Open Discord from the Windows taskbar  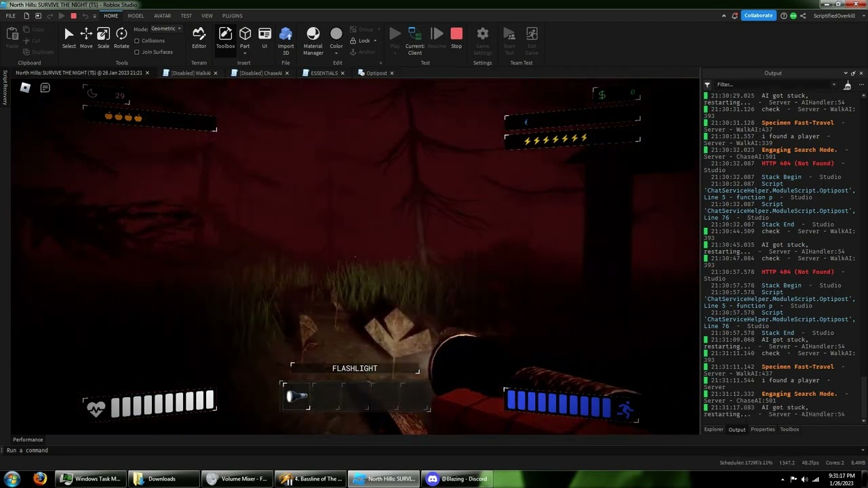point(457,479)
